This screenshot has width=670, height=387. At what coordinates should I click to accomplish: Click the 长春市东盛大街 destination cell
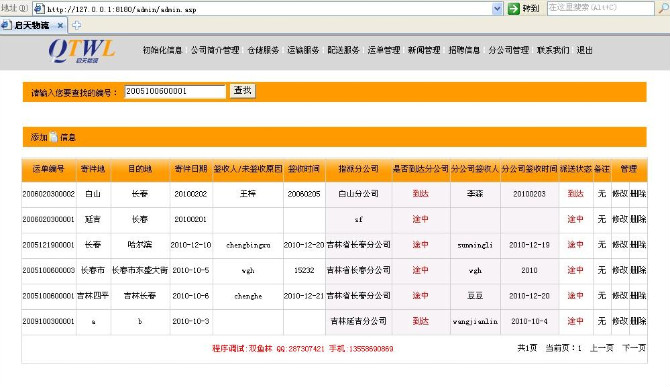tap(140, 270)
